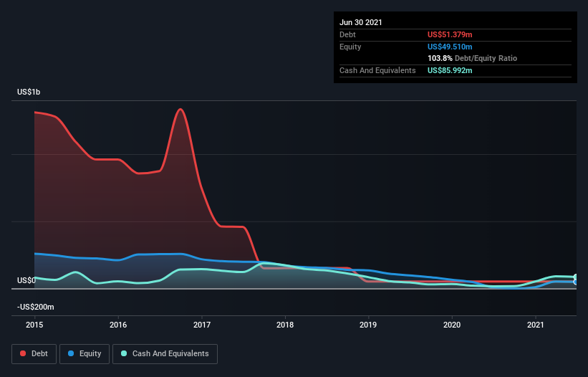The width and height of the screenshot is (588, 377).
Task: Click the Debt label in tooltip
Action: click(347, 34)
